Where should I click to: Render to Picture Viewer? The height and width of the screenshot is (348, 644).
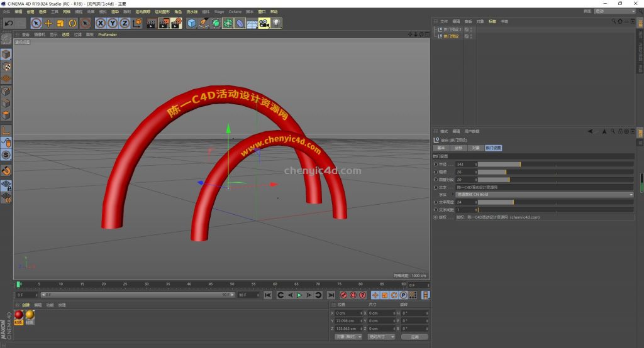[164, 23]
